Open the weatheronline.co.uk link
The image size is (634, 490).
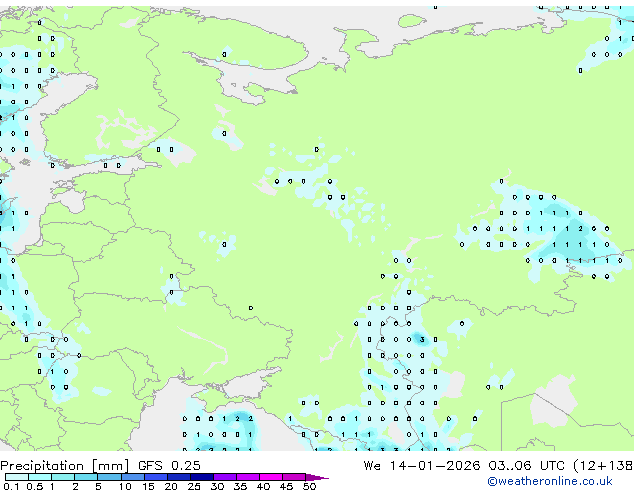(x=550, y=481)
